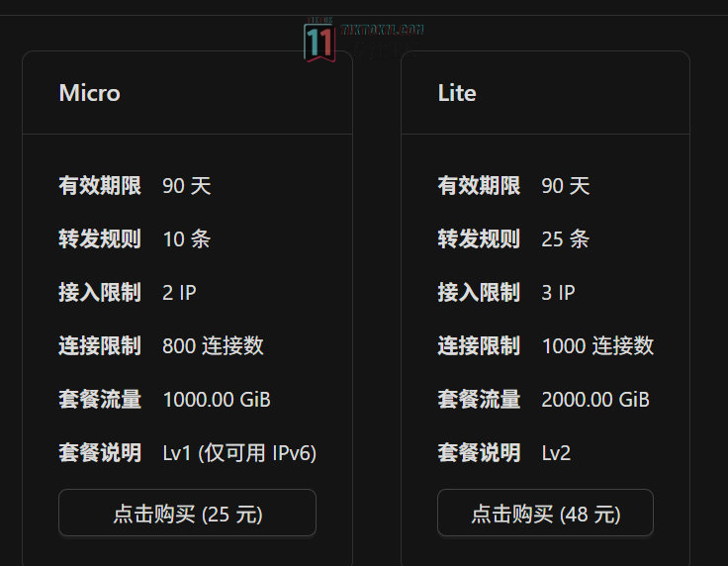728x566 pixels.
Task: Select the Lite plan heading
Action: coord(457,93)
